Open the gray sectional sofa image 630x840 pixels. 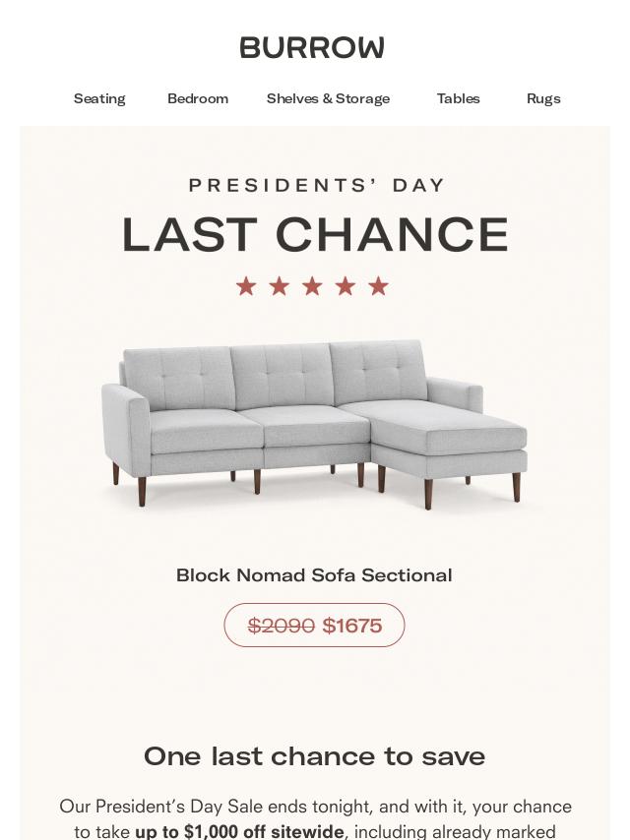pos(314,423)
